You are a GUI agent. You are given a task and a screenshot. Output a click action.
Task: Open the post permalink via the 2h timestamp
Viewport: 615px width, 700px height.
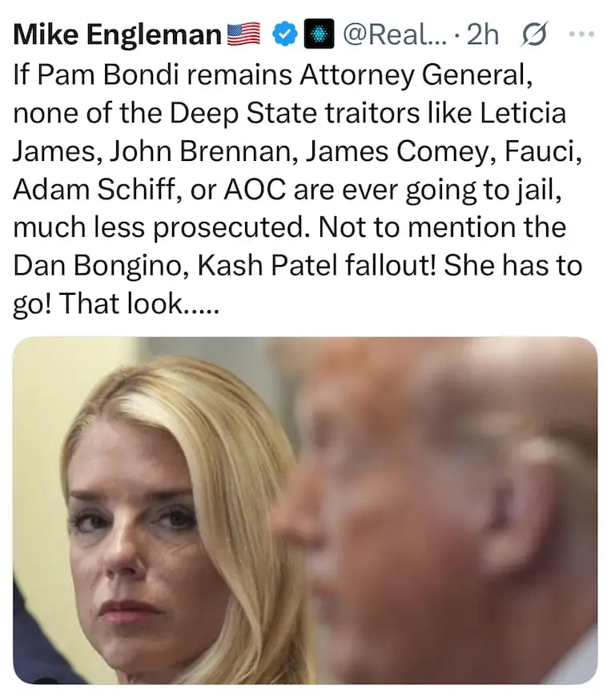pyautogui.click(x=483, y=34)
